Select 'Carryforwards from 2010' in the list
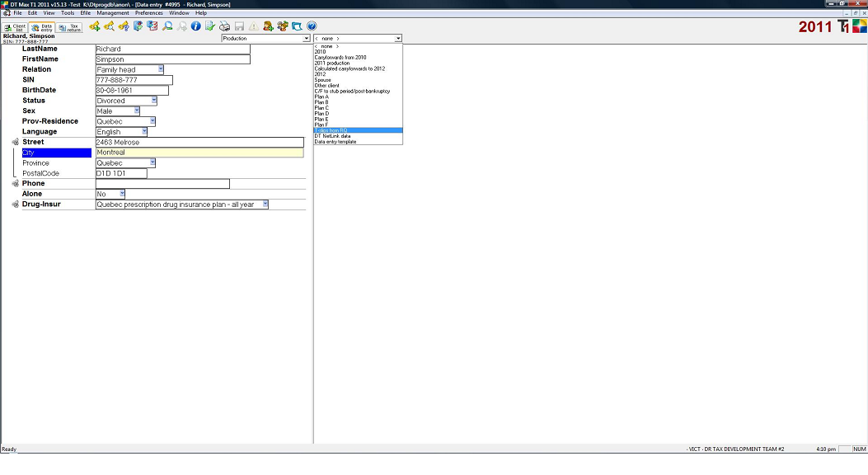 (340, 58)
